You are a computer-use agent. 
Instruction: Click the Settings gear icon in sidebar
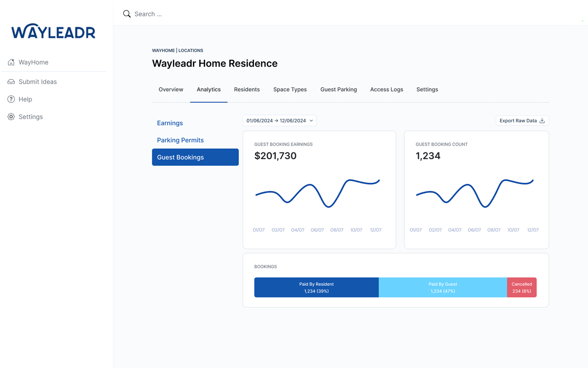(x=11, y=117)
